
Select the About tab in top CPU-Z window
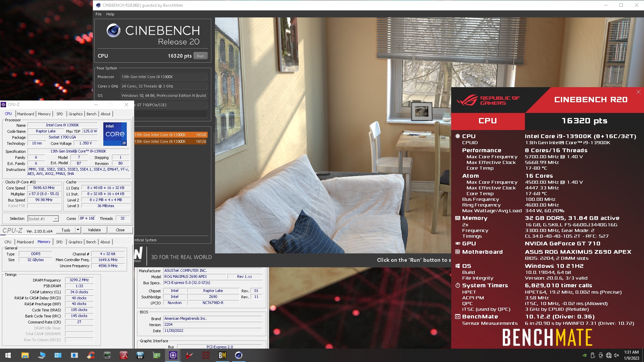click(105, 114)
